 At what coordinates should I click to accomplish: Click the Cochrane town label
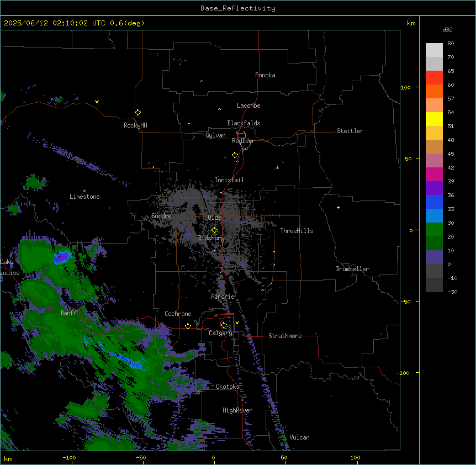[x=178, y=314]
